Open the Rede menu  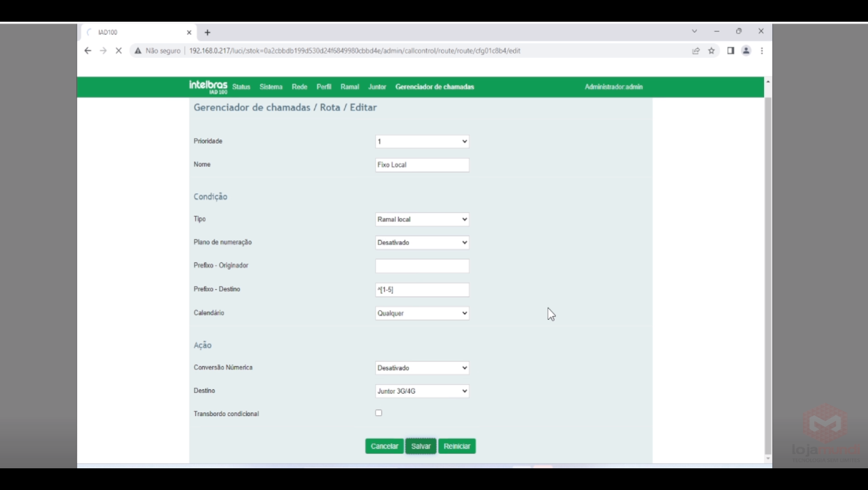299,87
